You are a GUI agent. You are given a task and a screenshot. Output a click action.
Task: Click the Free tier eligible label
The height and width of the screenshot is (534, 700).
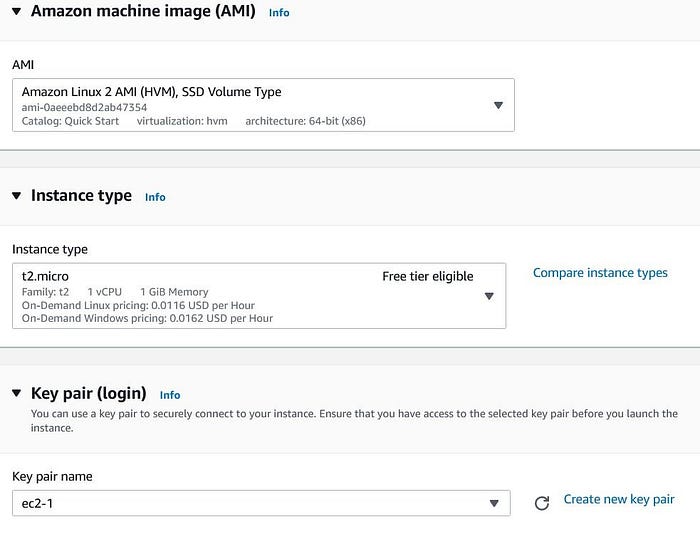pyautogui.click(x=427, y=276)
